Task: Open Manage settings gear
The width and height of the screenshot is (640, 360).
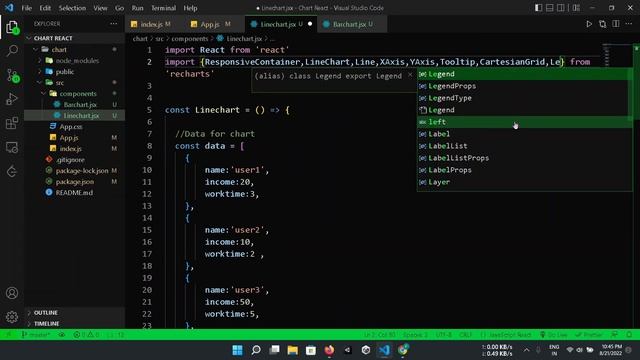Action: [x=12, y=317]
